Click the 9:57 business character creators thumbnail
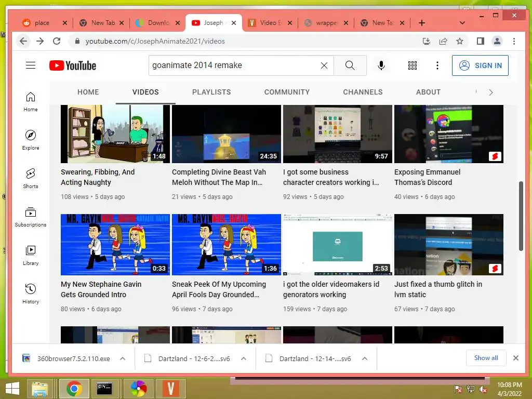532x399 pixels. [338, 134]
